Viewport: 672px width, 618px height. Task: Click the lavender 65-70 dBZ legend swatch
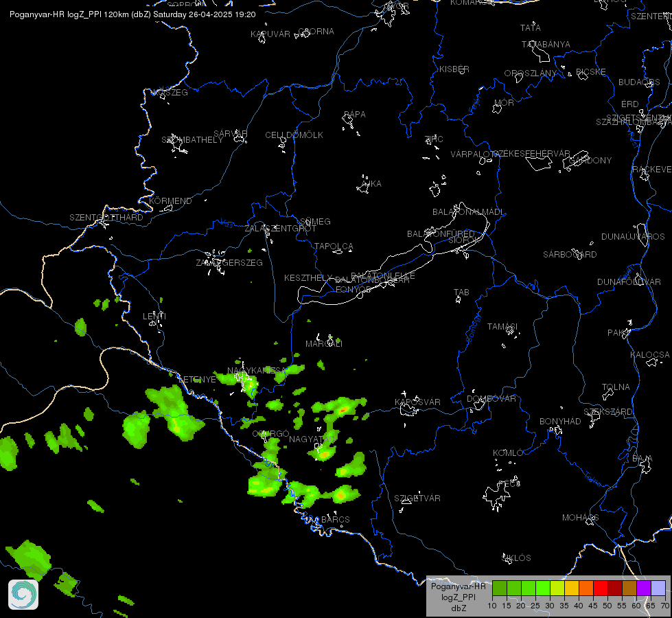(x=658, y=588)
